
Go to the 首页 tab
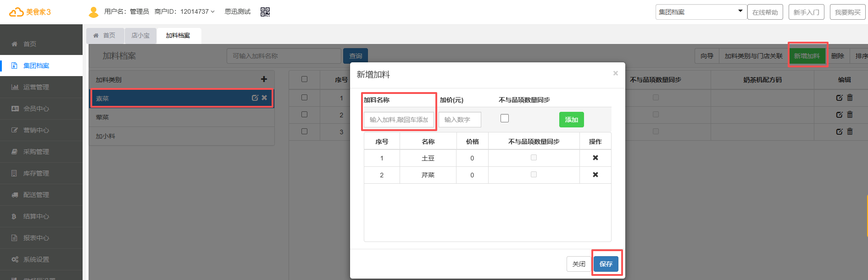point(105,35)
